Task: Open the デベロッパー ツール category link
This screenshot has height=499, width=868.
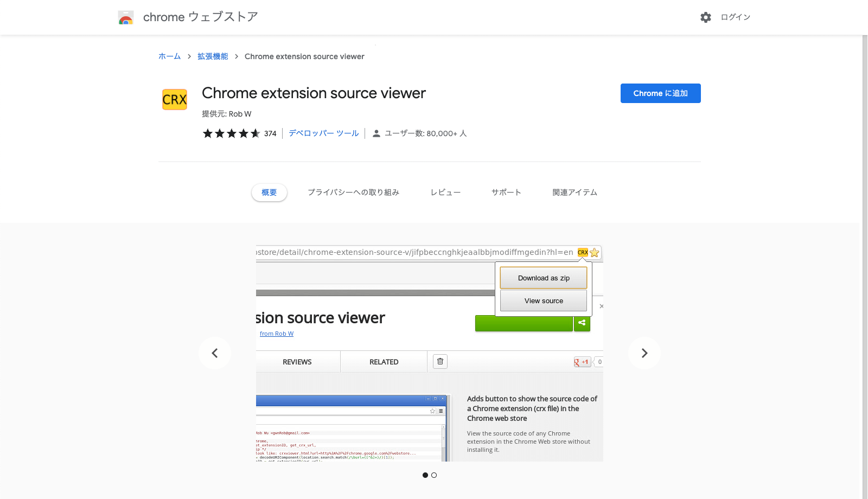Action: [x=323, y=133]
